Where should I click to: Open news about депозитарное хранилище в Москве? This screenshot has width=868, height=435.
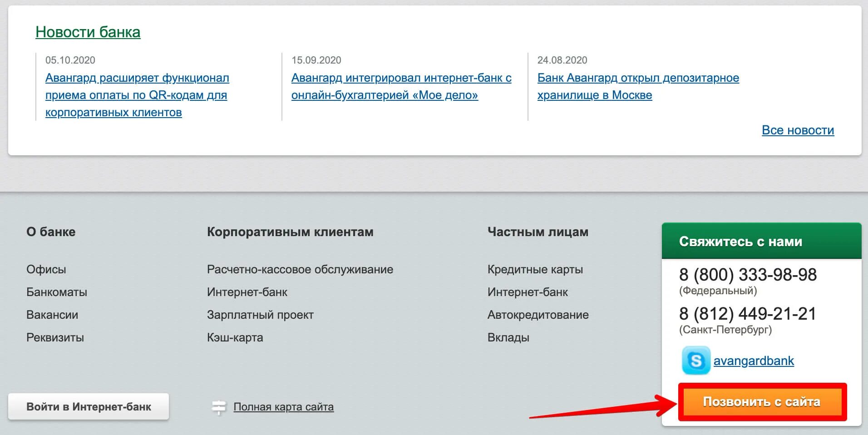[x=638, y=86]
